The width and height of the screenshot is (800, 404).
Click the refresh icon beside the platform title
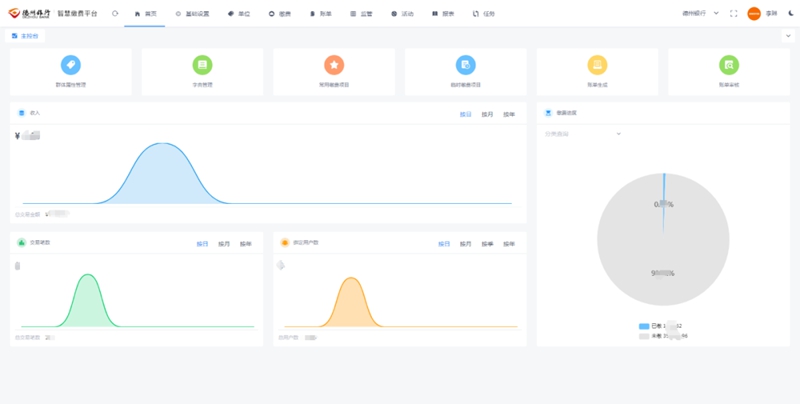pos(116,14)
